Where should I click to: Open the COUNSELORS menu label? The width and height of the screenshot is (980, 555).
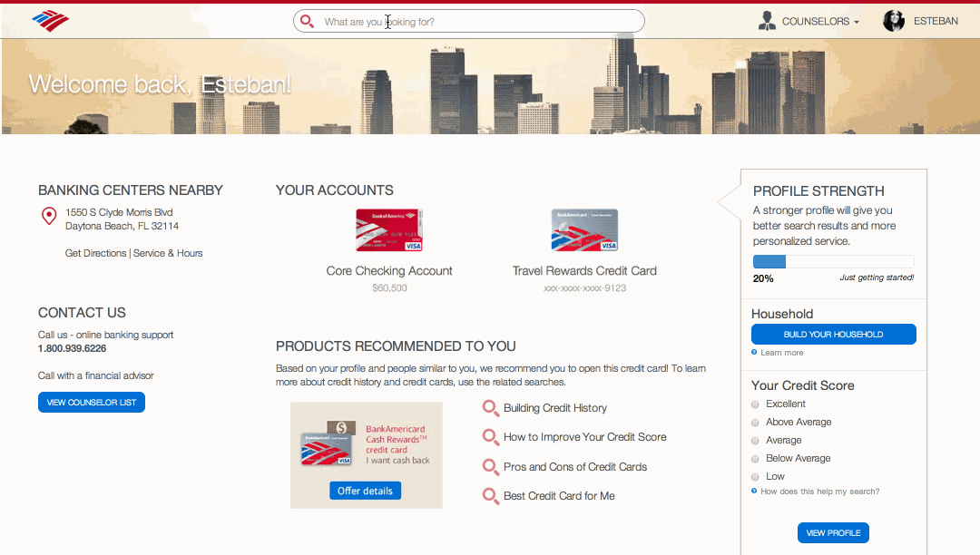tap(816, 21)
